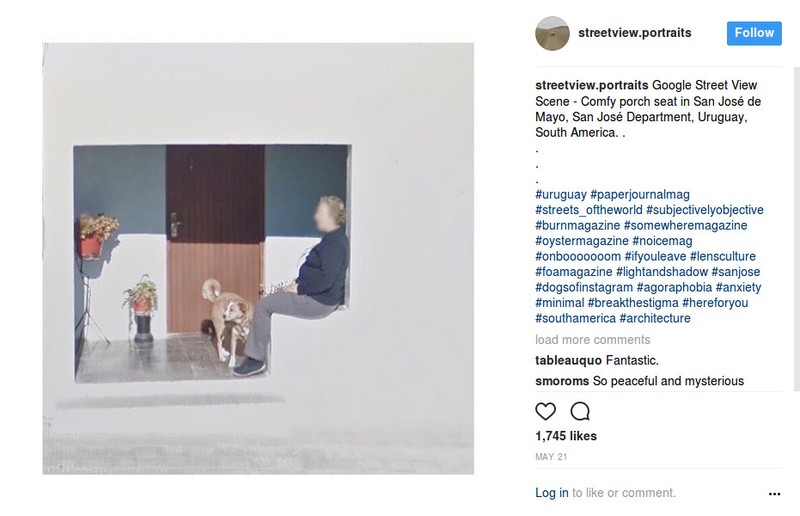
Task: Click the comment speech bubble icon
Action: 580,411
